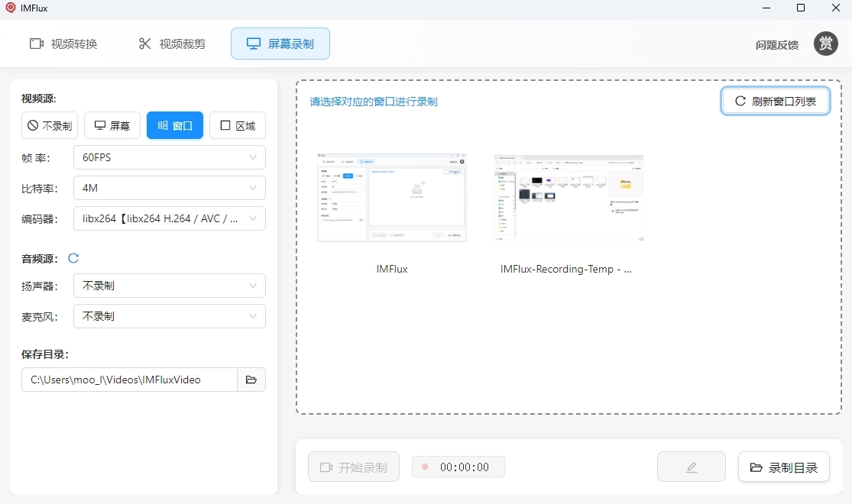Choose 窗口 as video source
Image resolution: width=852 pixels, height=504 pixels.
175,125
